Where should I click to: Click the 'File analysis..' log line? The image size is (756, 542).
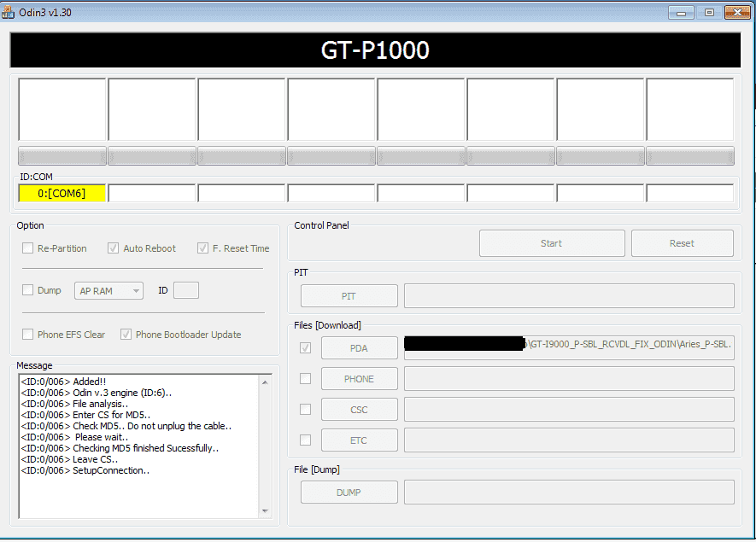coord(74,404)
